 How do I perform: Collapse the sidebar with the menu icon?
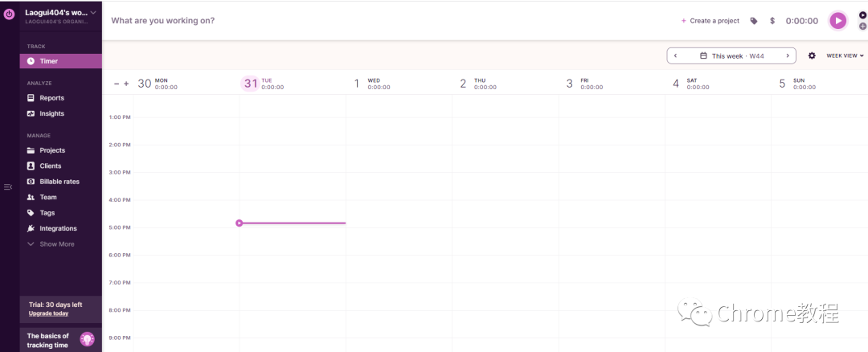tap(8, 187)
